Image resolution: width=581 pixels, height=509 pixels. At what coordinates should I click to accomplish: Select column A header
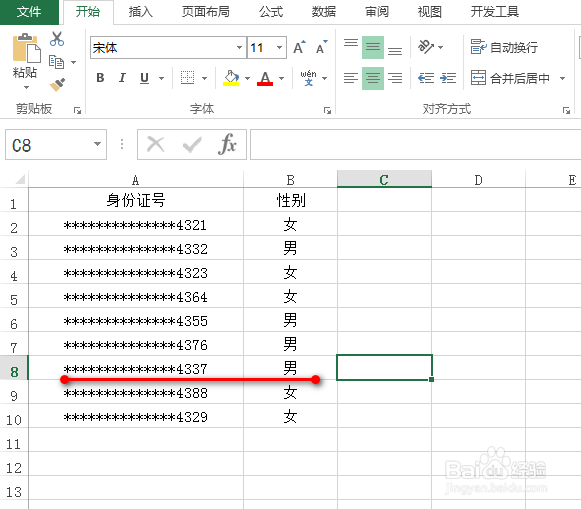click(136, 180)
